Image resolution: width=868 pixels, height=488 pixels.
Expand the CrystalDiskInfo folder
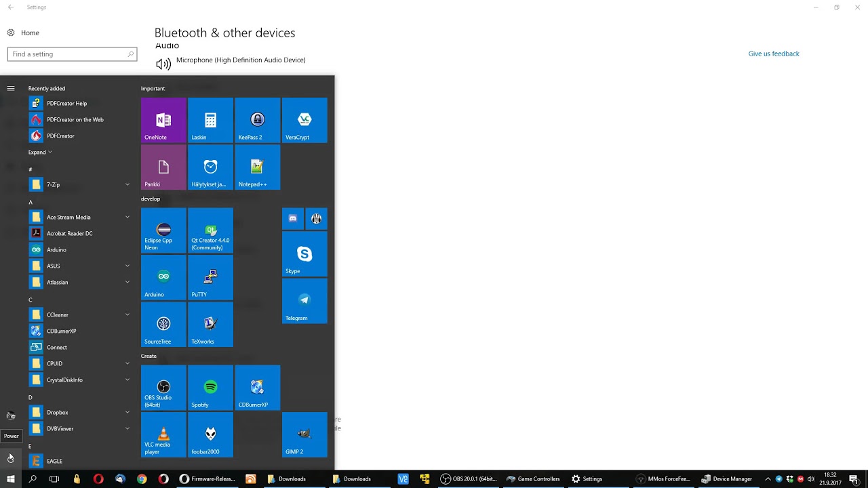(x=79, y=380)
